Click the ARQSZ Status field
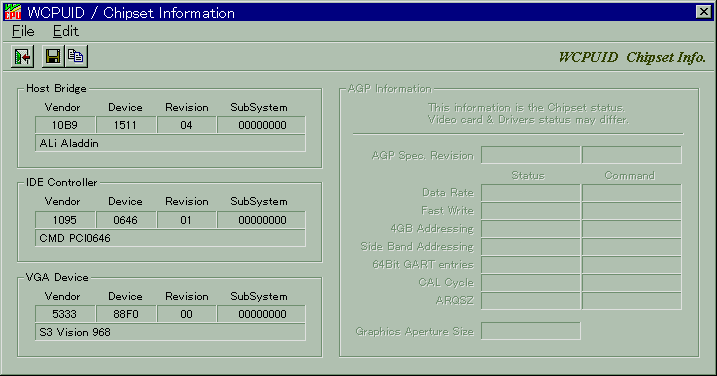 click(530, 301)
